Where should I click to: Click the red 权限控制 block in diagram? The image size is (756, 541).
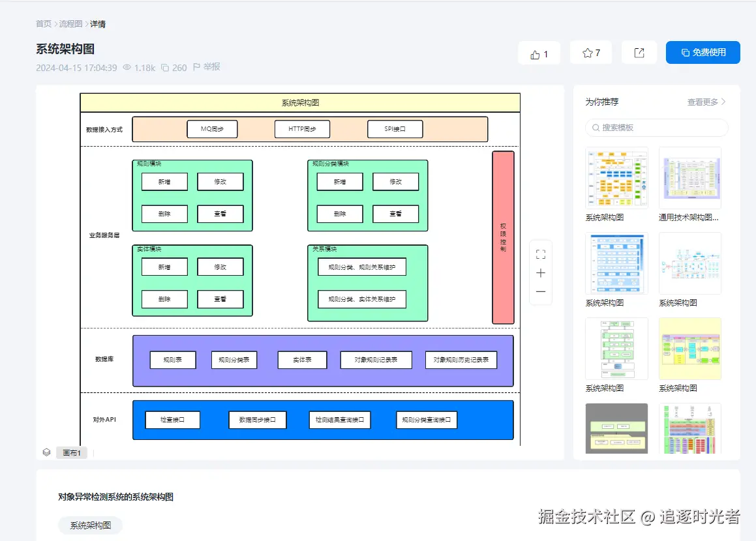[x=503, y=237]
